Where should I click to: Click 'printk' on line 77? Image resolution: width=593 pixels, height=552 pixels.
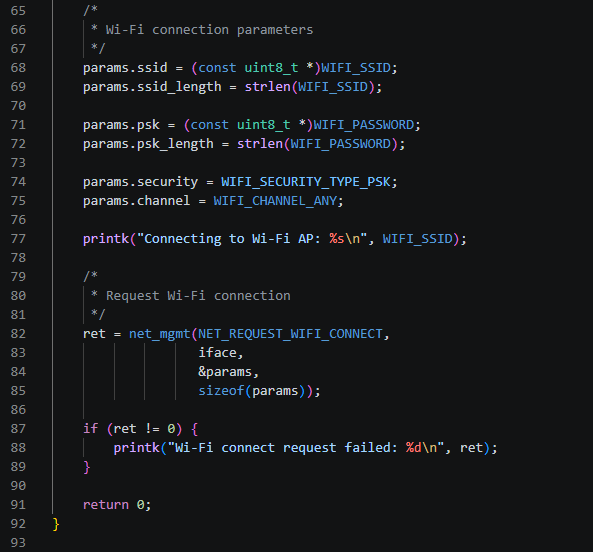click(x=106, y=239)
